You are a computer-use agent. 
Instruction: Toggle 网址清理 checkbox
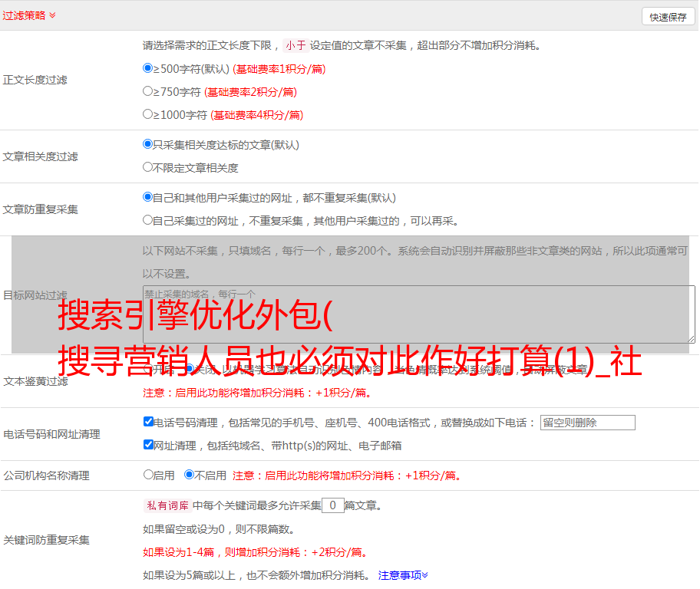148,445
